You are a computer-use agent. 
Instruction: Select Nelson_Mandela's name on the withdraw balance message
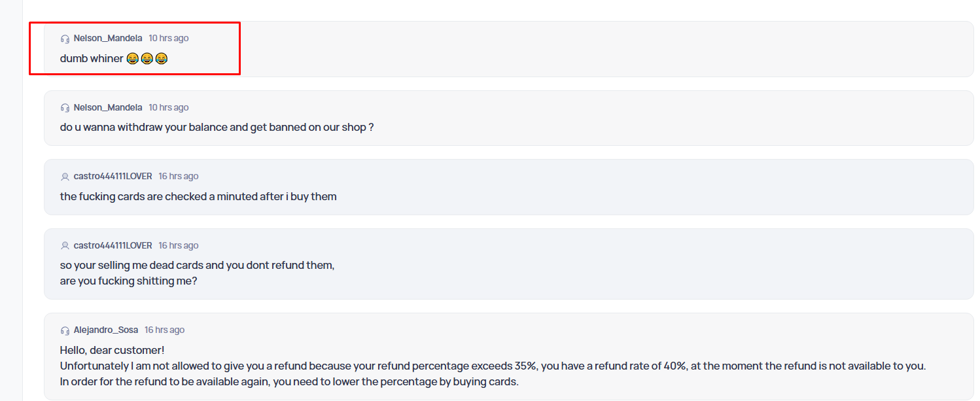(x=108, y=108)
